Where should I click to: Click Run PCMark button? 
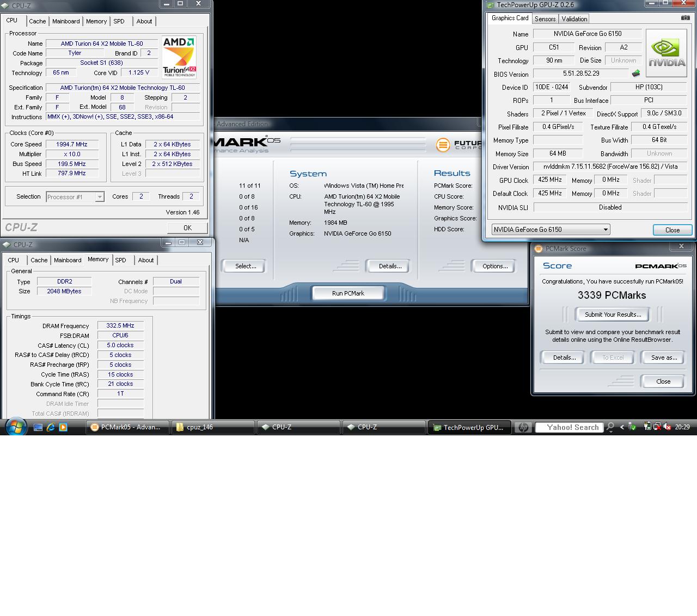point(348,293)
